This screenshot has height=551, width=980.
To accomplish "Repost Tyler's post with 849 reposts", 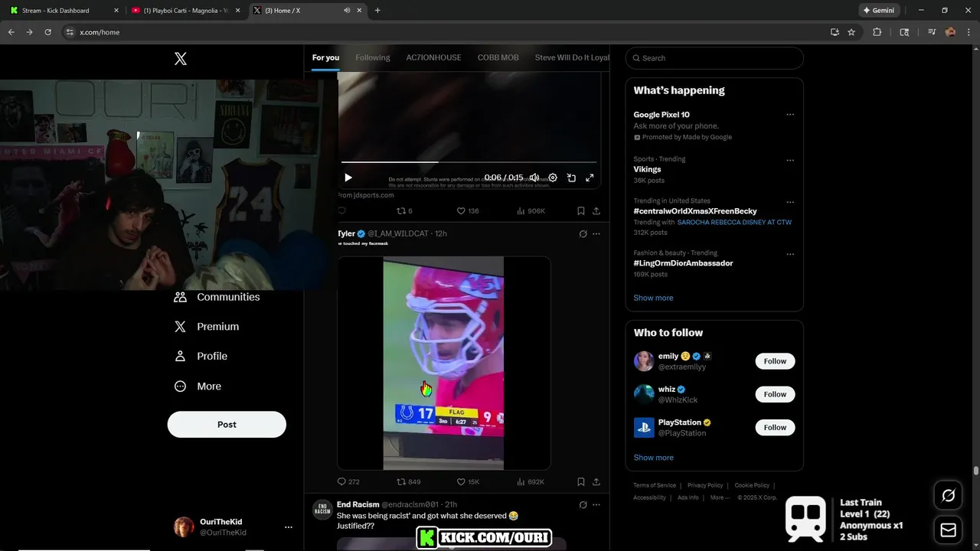I will [408, 482].
